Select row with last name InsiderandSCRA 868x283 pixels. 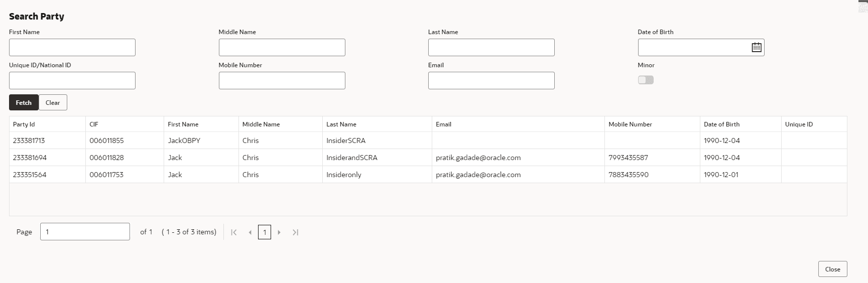click(x=428, y=158)
